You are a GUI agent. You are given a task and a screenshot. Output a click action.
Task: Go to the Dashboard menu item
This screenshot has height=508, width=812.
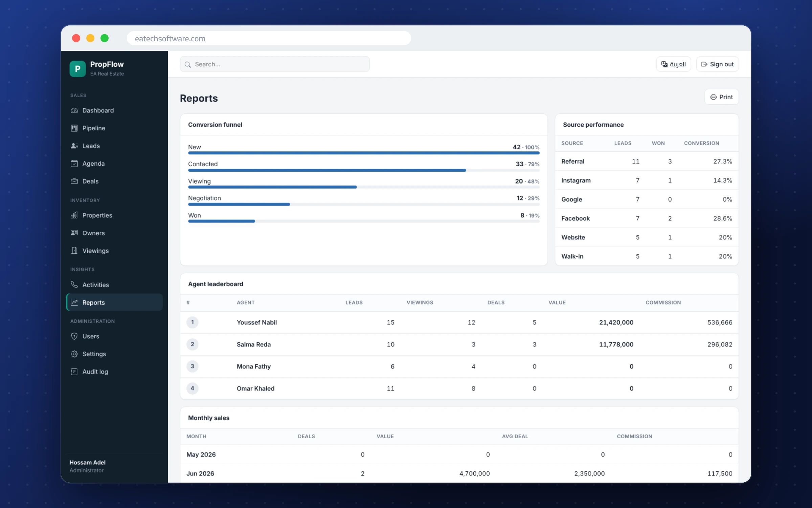(114, 110)
